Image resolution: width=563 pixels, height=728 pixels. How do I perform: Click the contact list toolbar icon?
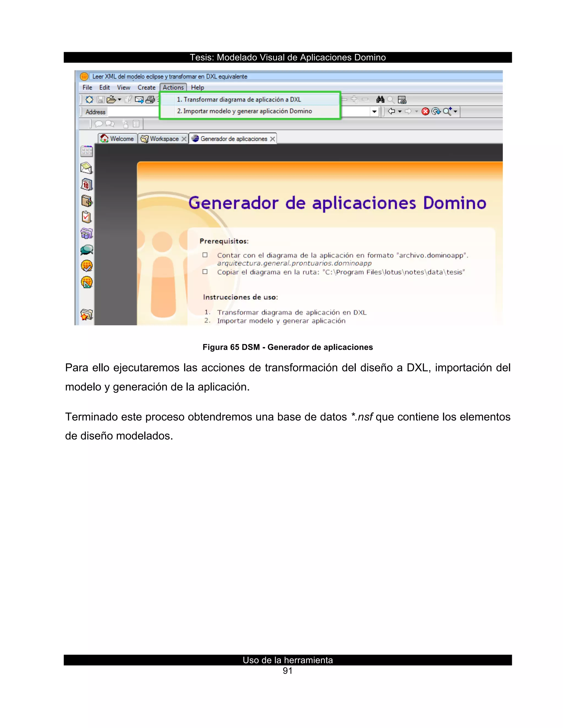pos(136,124)
